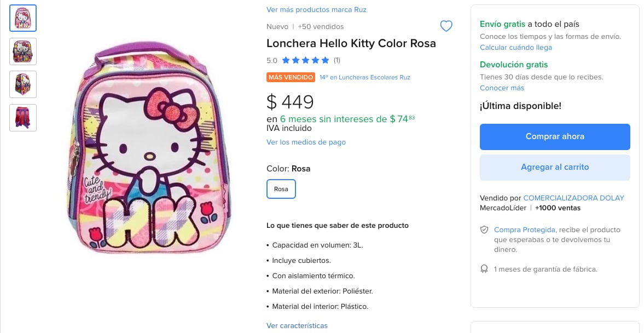Select the first product thumbnail
The width and height of the screenshot is (644, 333).
[23, 18]
